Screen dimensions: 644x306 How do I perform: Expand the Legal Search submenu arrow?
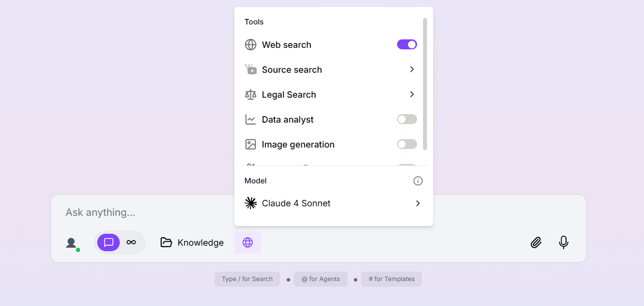(x=412, y=95)
